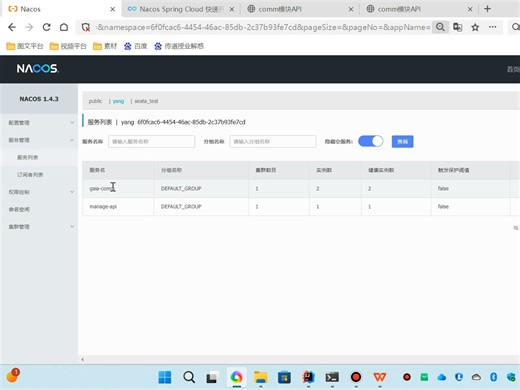Click the red record taskbar icon
The width and height of the screenshot is (520, 390).
pyautogui.click(x=356, y=377)
